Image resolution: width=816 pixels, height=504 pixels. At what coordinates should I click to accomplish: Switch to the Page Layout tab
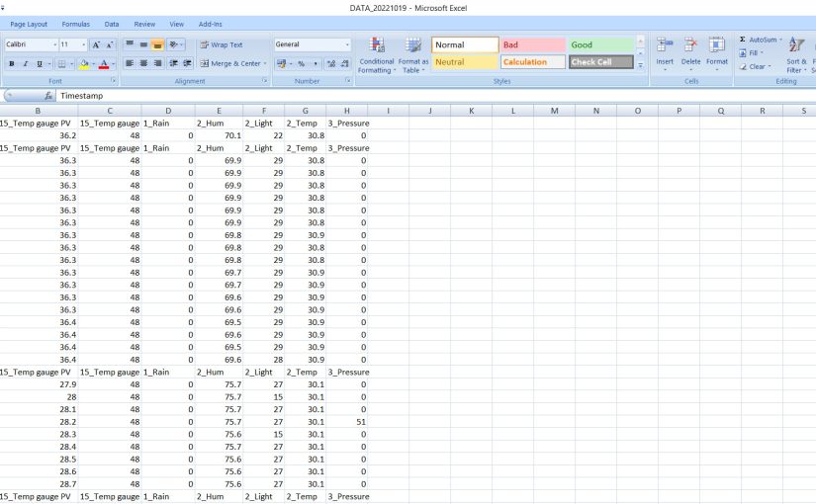point(29,24)
